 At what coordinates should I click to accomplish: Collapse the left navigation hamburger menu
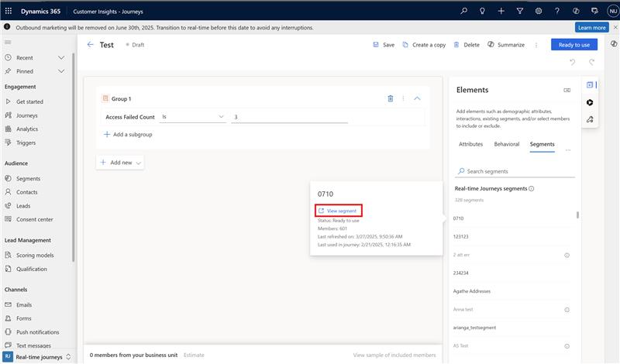click(x=8, y=41)
